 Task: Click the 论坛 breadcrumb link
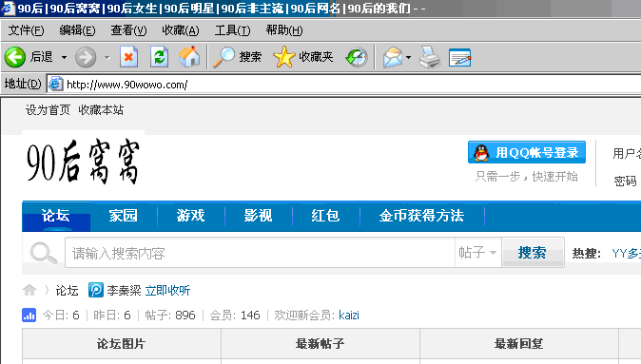click(67, 291)
